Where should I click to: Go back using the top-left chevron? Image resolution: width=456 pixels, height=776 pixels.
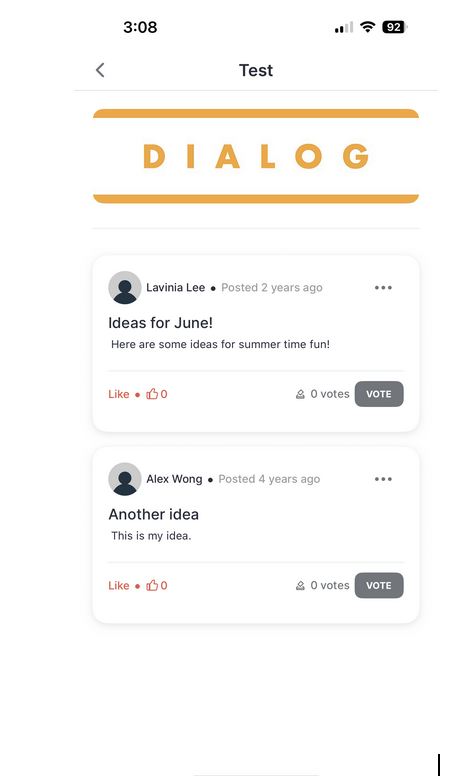click(x=100, y=70)
